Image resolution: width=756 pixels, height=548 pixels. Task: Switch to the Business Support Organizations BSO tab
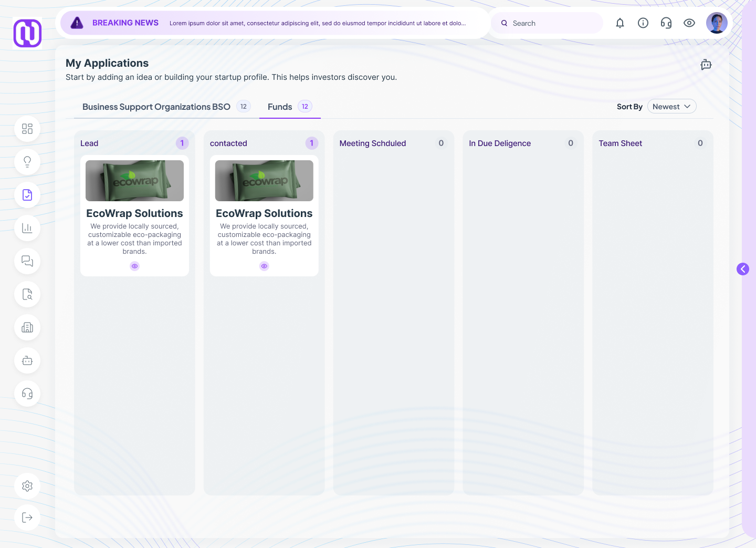pyautogui.click(x=156, y=107)
